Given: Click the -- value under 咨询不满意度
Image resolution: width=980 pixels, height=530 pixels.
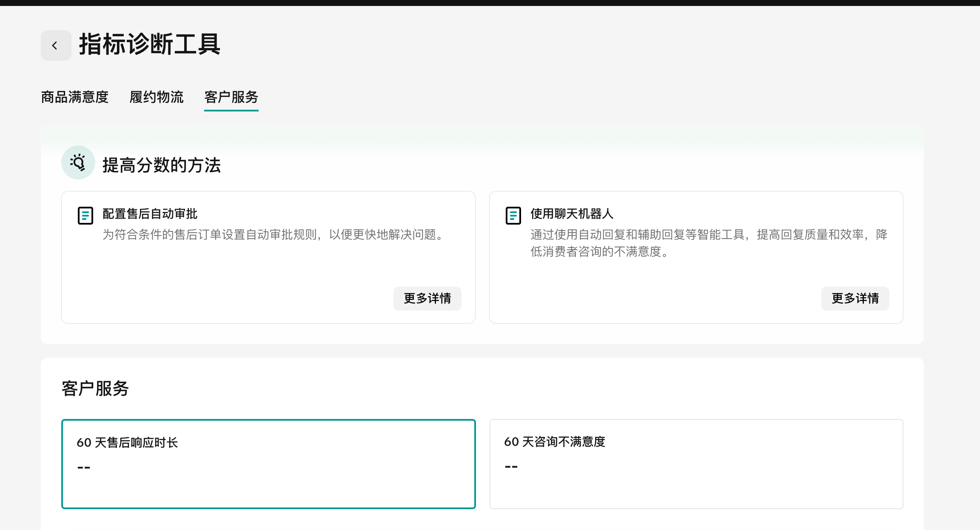Looking at the screenshot, I should click(x=511, y=467).
